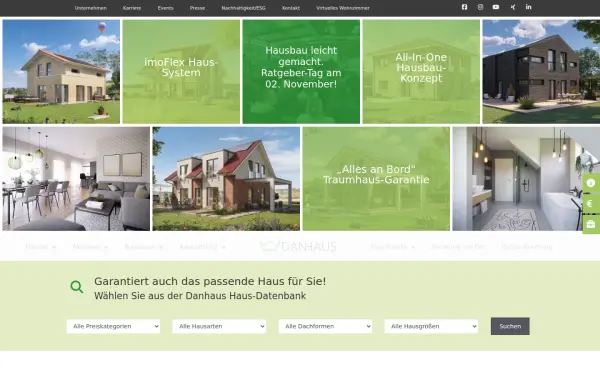Image resolution: width=600 pixels, height=375 pixels.
Task: Open the All-In-One Hausbau-Konzept tile
Action: 421,72
